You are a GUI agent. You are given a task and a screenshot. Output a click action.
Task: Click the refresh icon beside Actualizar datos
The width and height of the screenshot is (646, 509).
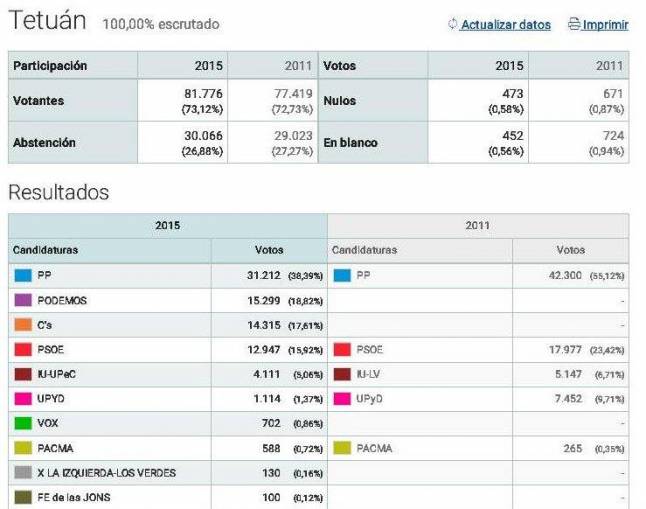tap(453, 25)
